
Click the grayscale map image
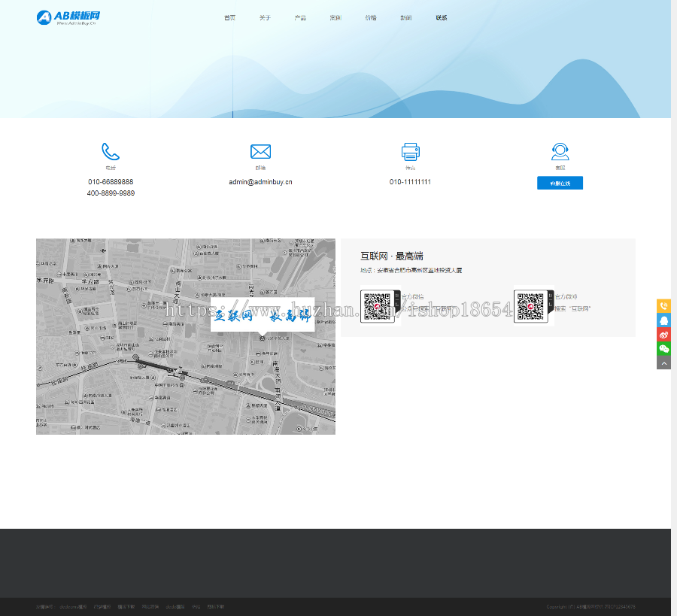(186, 337)
